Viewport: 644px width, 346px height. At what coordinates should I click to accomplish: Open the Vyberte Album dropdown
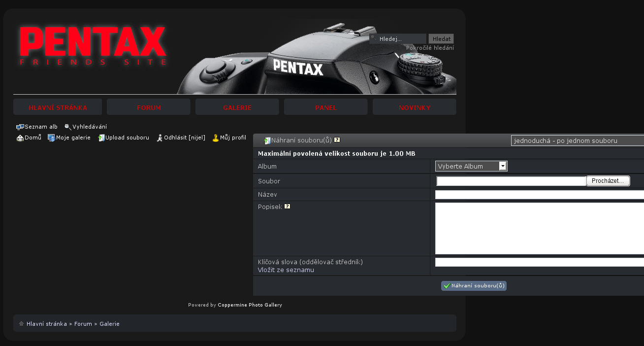pyautogui.click(x=471, y=166)
